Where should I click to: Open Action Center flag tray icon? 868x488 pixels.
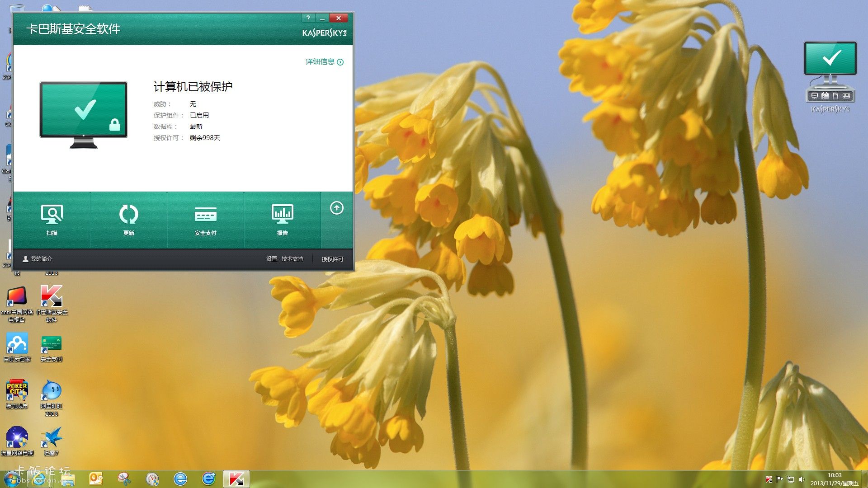coord(780,479)
